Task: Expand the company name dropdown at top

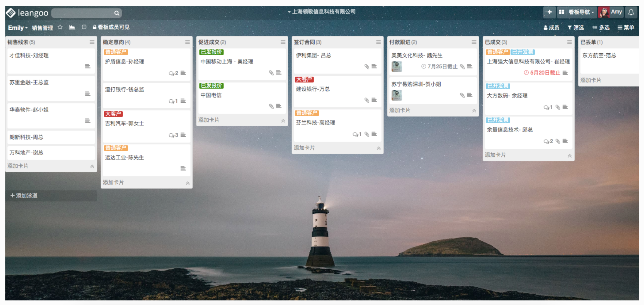Action: coord(322,12)
